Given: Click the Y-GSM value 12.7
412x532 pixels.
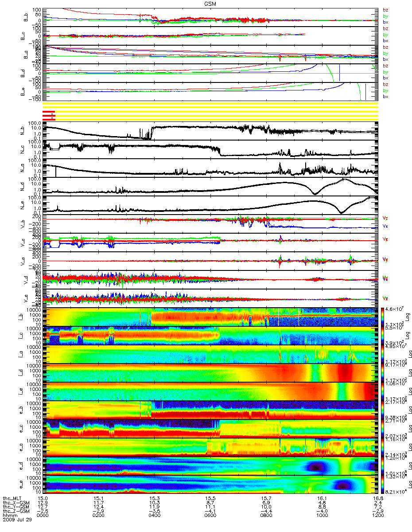Looking at the screenshot, I should pyautogui.click(x=43, y=507).
